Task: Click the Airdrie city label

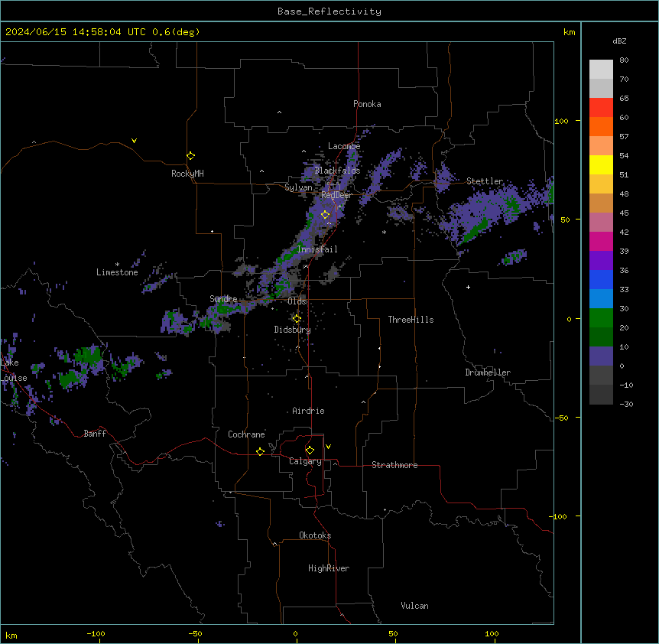Action: pos(308,411)
